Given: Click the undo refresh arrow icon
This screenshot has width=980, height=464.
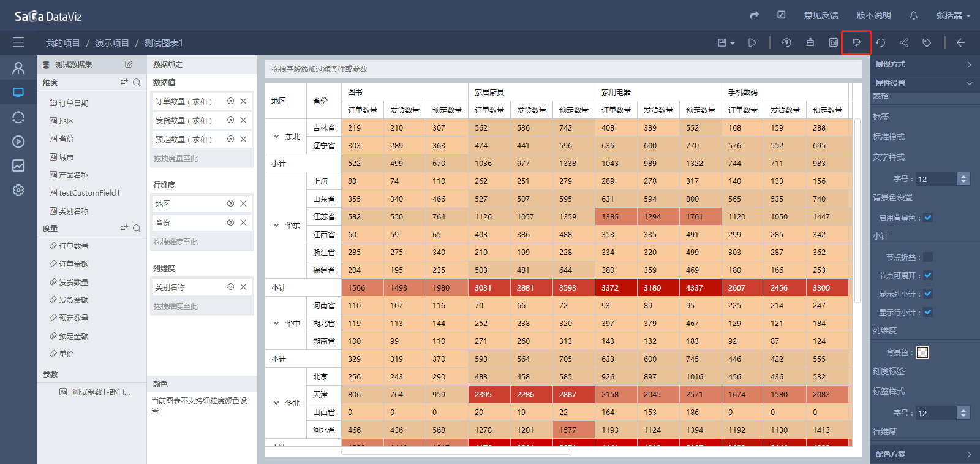Looking at the screenshot, I should click(x=880, y=42).
